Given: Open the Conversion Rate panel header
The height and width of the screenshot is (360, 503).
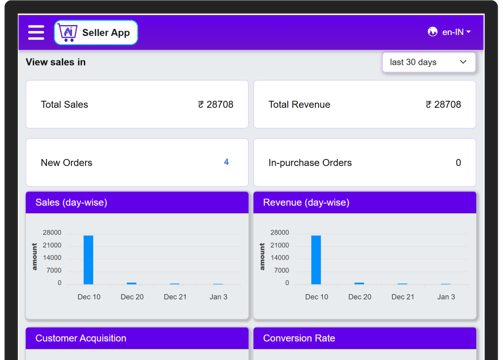Looking at the screenshot, I should tap(365, 338).
